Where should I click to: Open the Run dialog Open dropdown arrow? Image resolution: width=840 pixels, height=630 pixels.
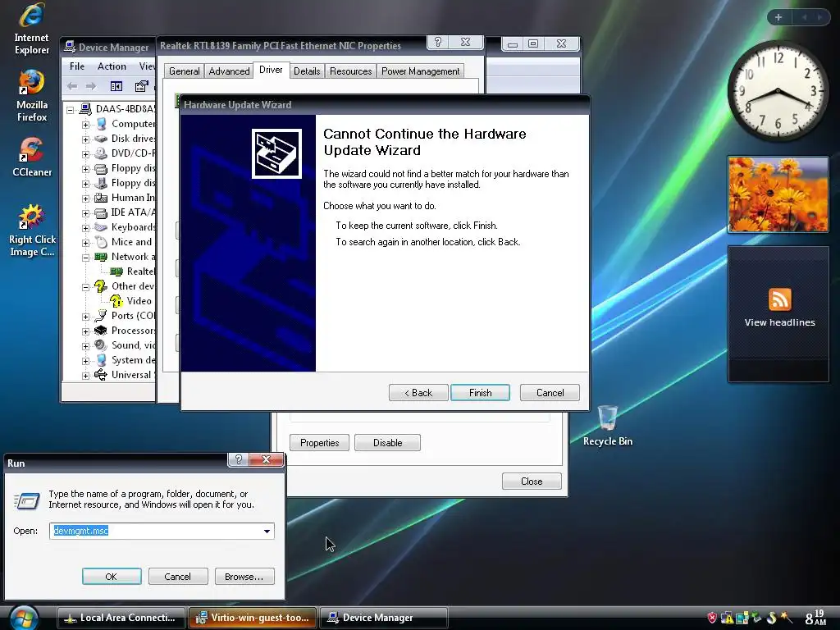(267, 531)
